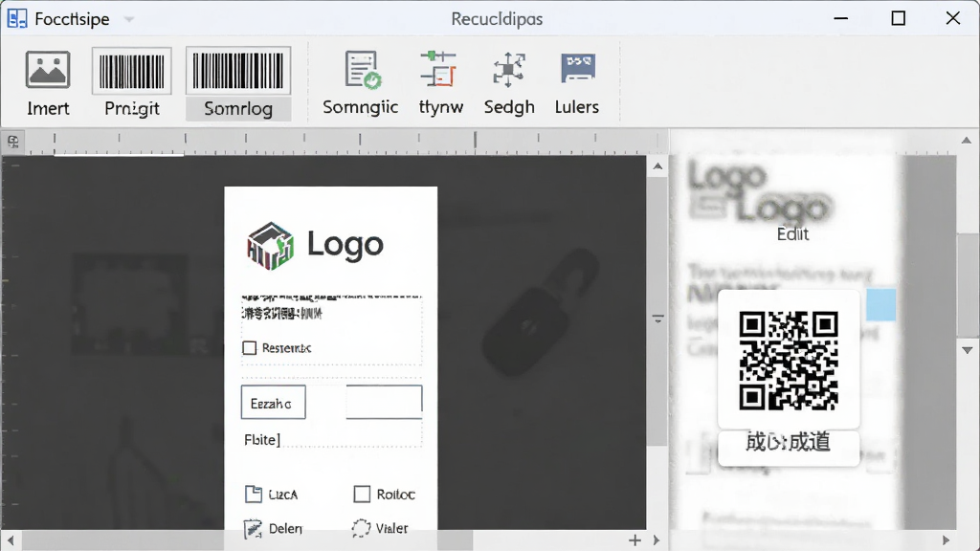Click the plus zoom button
The height and width of the screenshot is (551, 980).
[635, 540]
